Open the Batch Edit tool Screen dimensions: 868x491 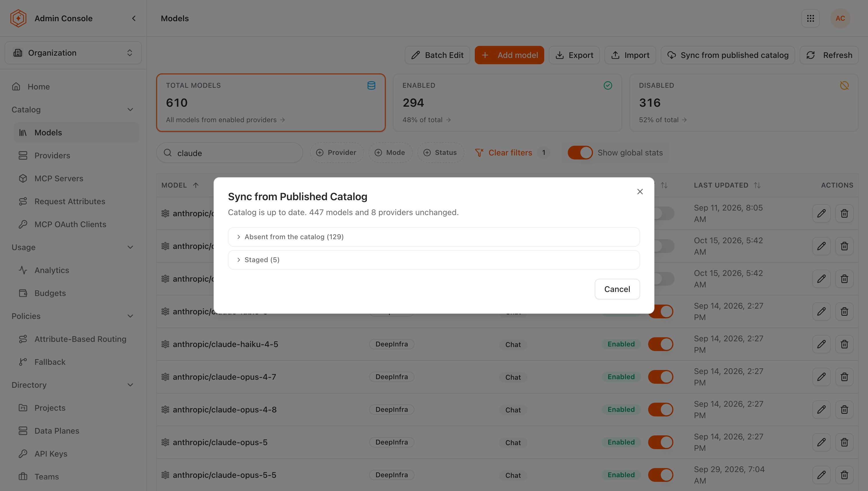tap(437, 55)
